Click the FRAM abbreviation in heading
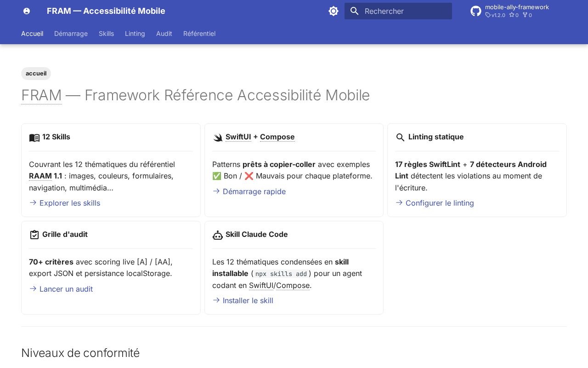The width and height of the screenshot is (588, 368). pyautogui.click(x=41, y=95)
